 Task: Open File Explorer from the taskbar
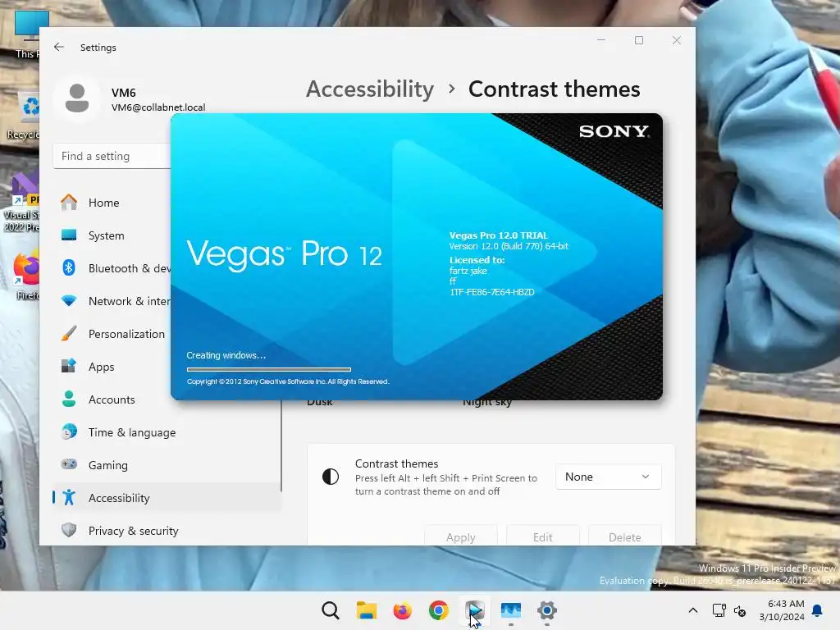tap(367, 610)
